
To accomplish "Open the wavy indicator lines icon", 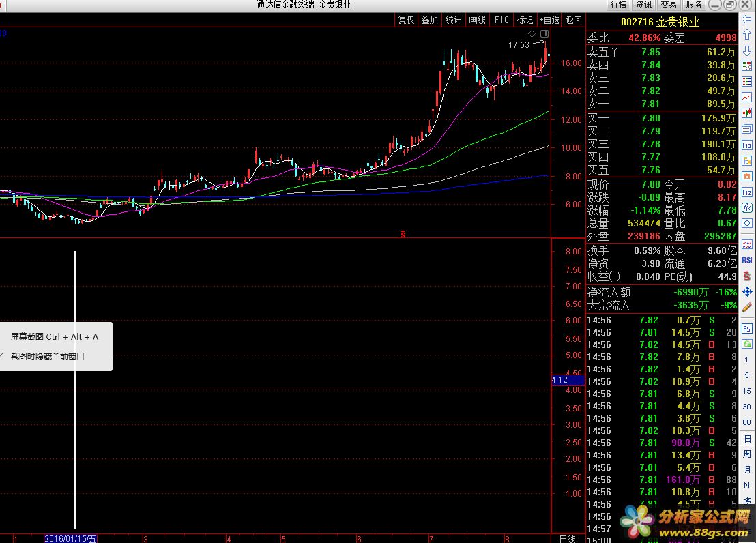I will tap(747, 244).
